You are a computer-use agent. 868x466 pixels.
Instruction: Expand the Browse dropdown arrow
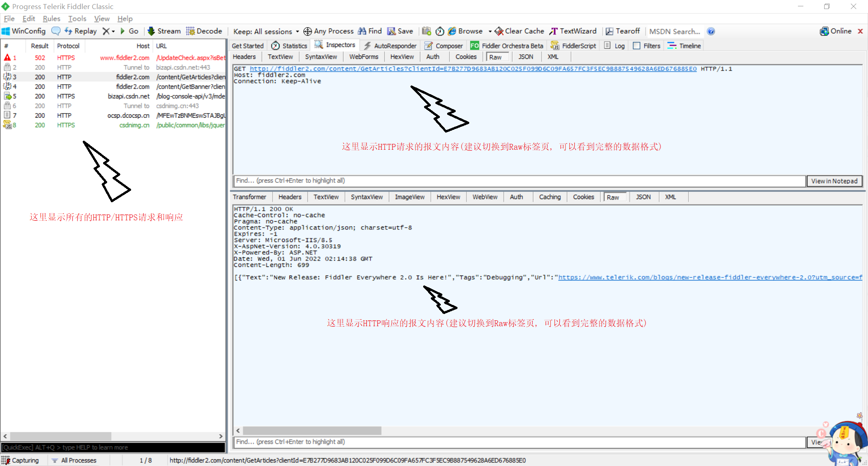(x=490, y=31)
